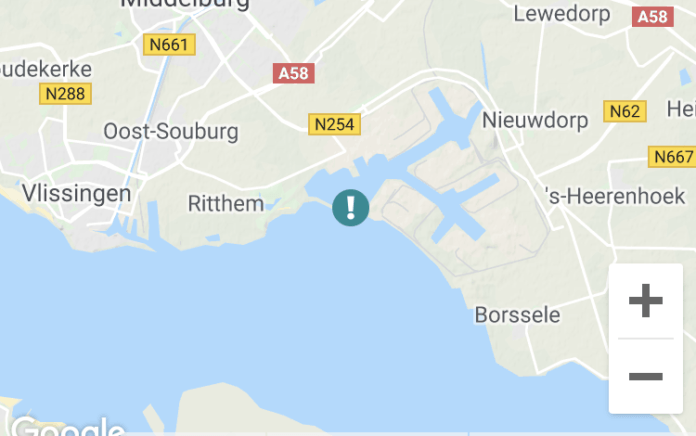Click the Oost-Souburg place label
Image resolution: width=696 pixels, height=436 pixels.
tap(171, 132)
